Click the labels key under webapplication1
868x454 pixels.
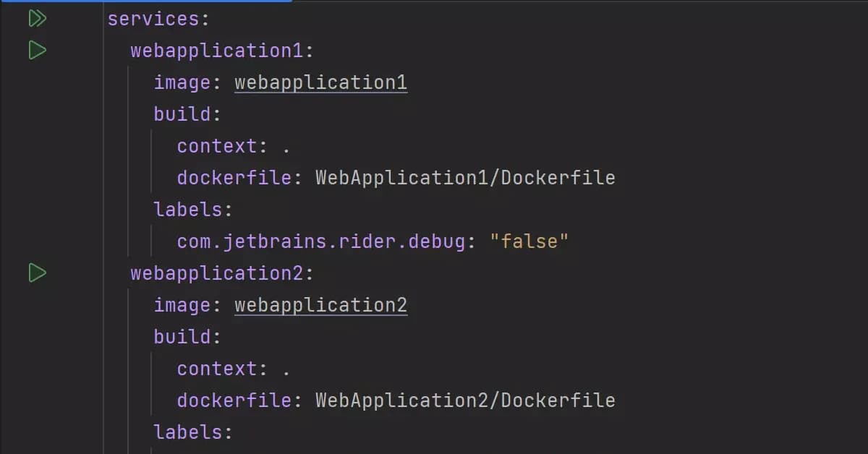(188, 209)
